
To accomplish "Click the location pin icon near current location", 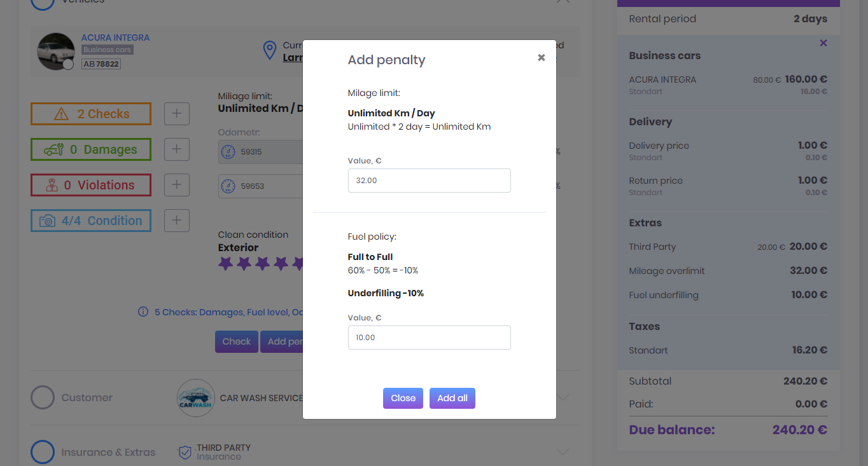I will point(270,51).
